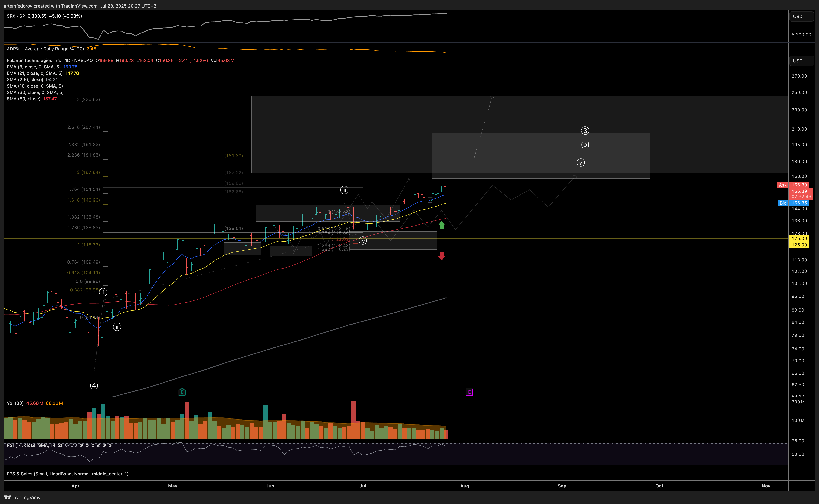This screenshot has height=504, width=819.
Task: Click the 0.764 (109.49) Fibonacci level label
Action: [83, 262]
